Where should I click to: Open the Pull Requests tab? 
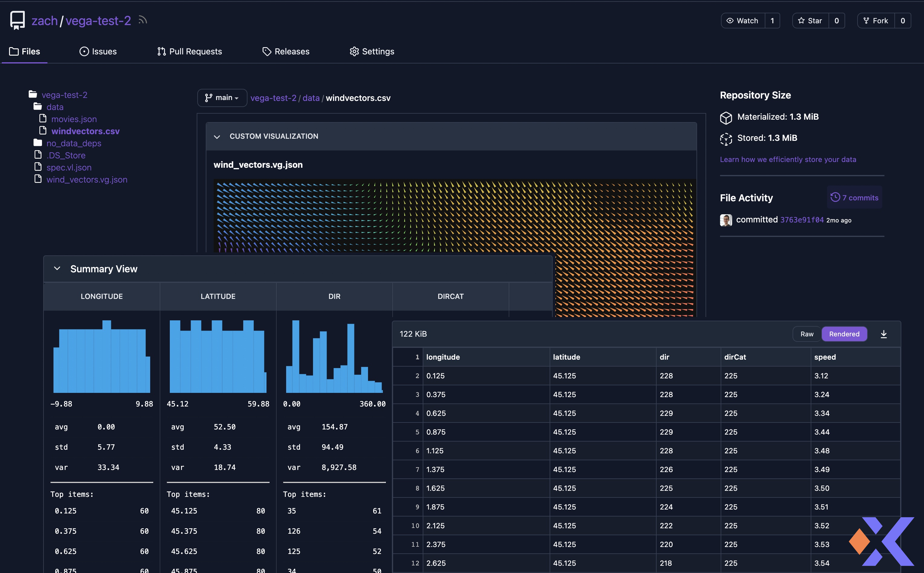189,52
